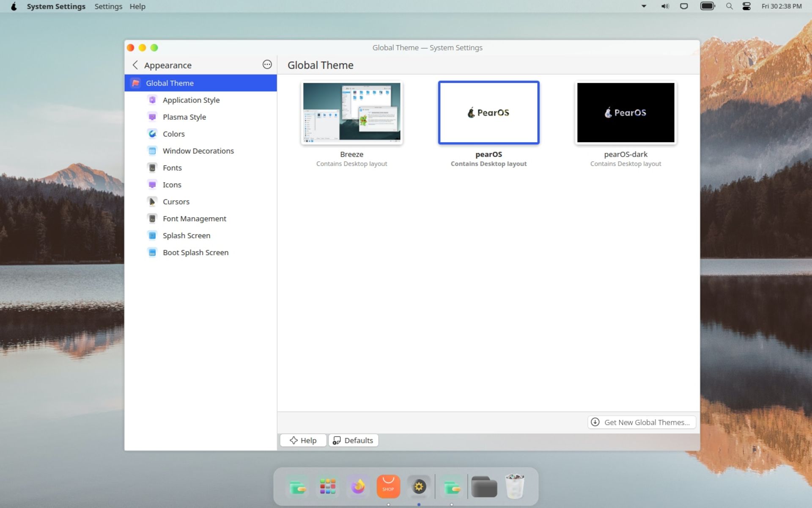The height and width of the screenshot is (508, 812).
Task: Click the Font Management icon
Action: [x=152, y=218]
